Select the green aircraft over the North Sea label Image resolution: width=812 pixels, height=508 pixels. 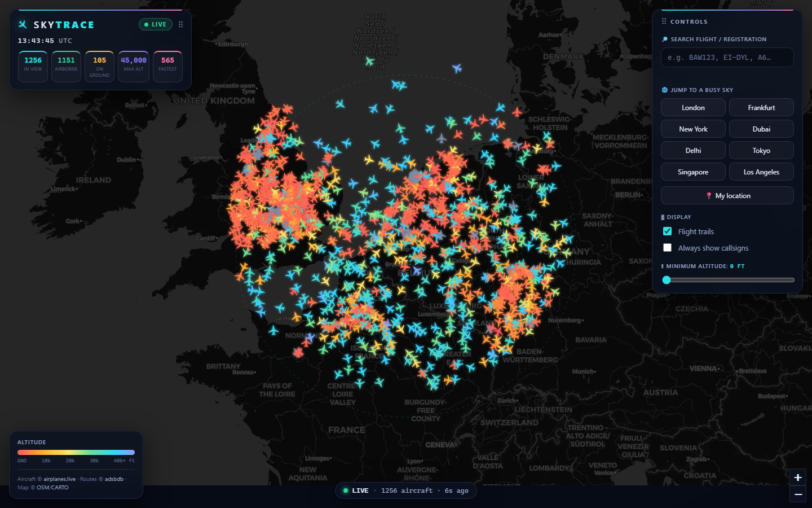tap(369, 60)
